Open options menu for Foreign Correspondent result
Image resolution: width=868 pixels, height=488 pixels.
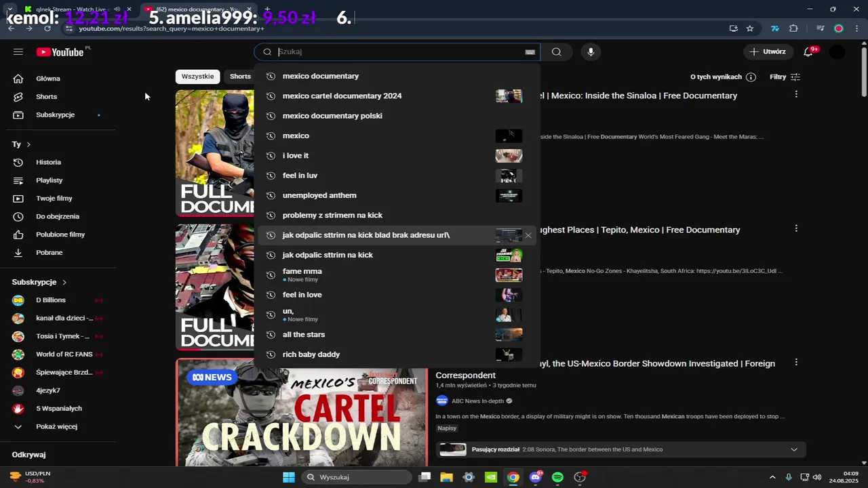pos(796,363)
